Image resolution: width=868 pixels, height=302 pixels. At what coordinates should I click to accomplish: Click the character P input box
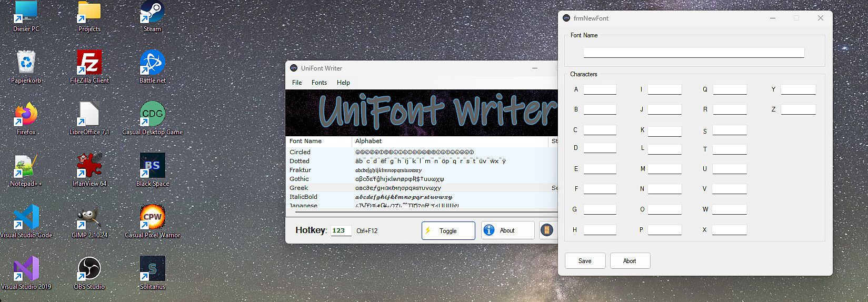664,230
